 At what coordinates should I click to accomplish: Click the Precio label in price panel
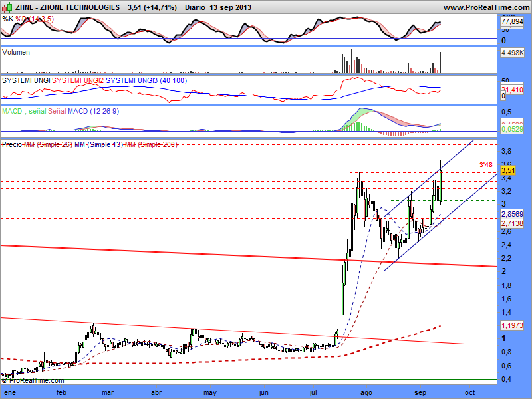[x=12, y=144]
